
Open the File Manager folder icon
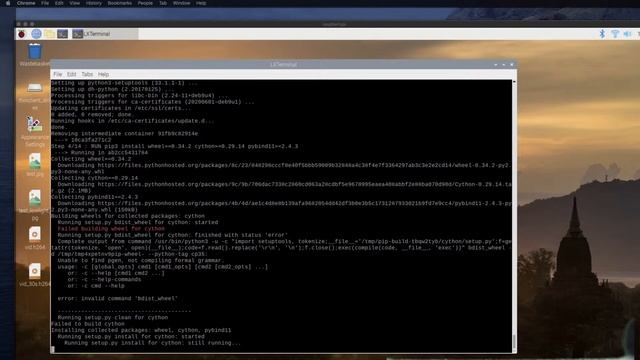[50, 34]
